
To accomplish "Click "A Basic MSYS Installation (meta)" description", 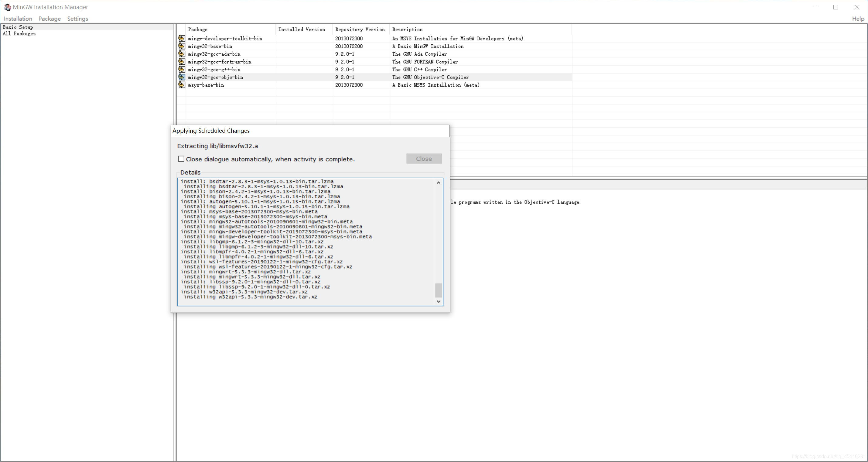I will pyautogui.click(x=436, y=85).
